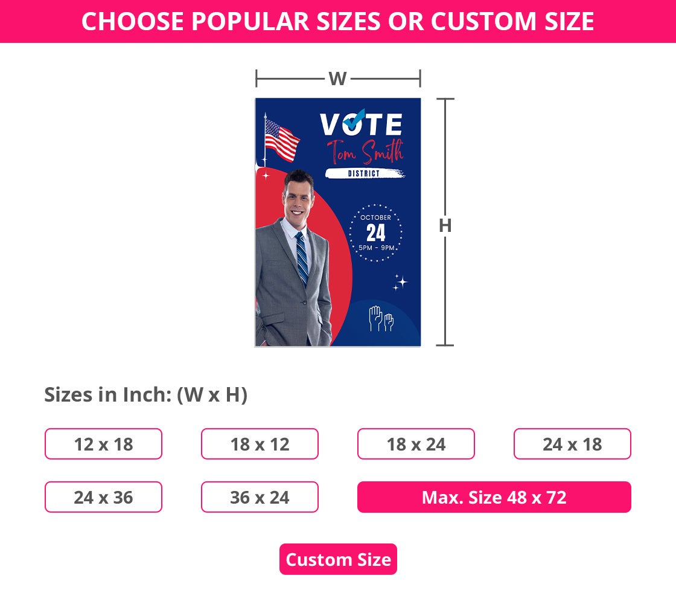Image resolution: width=676 pixels, height=616 pixels.
Task: Click the pink header banner title
Action: (338, 22)
